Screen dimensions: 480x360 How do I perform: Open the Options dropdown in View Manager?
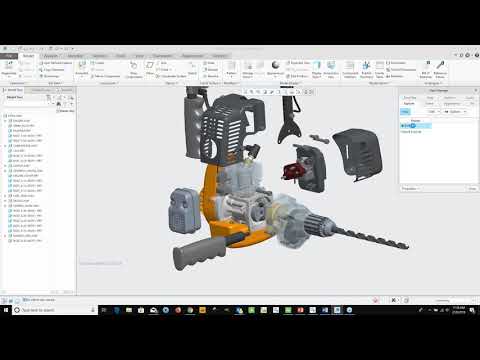(x=455, y=112)
